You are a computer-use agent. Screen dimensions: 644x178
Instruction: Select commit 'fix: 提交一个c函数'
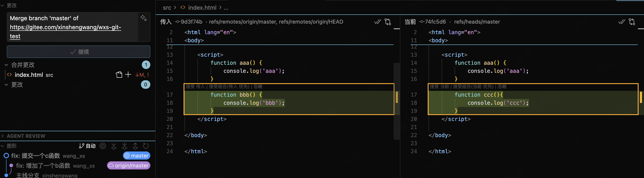point(35,156)
